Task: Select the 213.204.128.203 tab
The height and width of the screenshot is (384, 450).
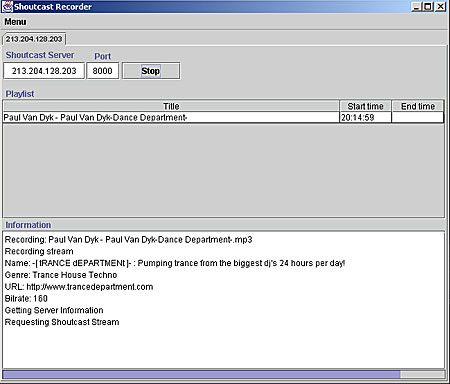Action: coord(34,39)
